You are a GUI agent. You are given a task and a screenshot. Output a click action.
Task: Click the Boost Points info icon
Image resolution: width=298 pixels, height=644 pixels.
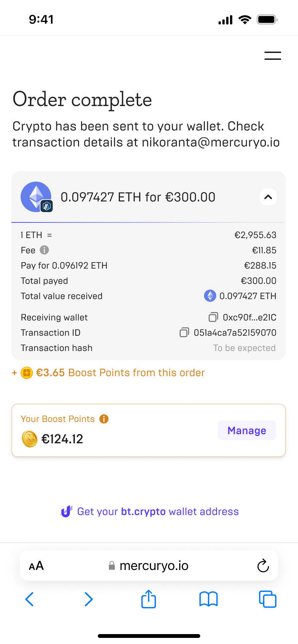coord(104,419)
